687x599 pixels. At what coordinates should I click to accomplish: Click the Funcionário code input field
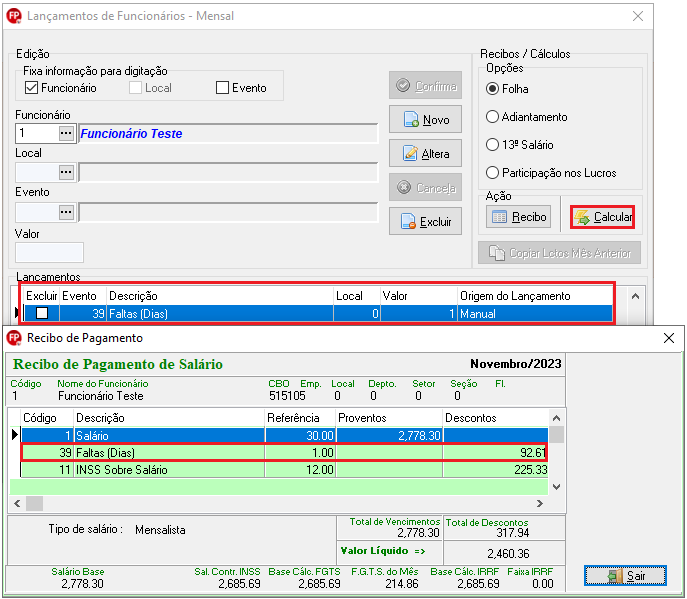(37, 133)
